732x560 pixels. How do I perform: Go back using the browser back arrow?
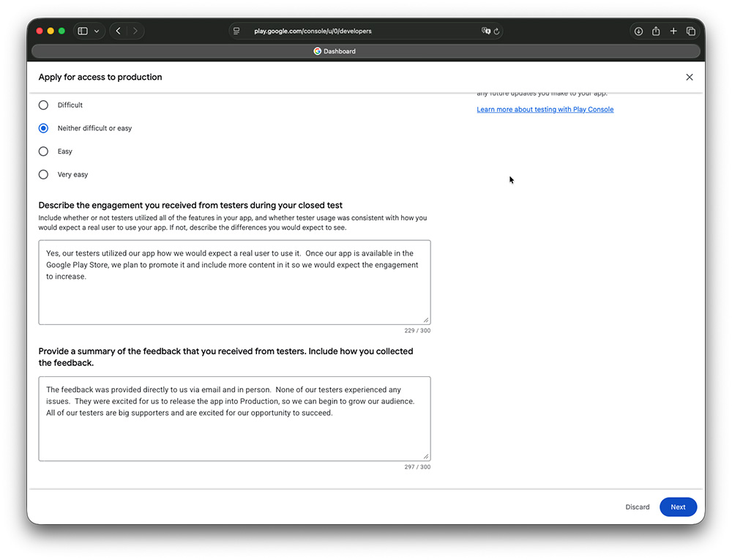119,31
